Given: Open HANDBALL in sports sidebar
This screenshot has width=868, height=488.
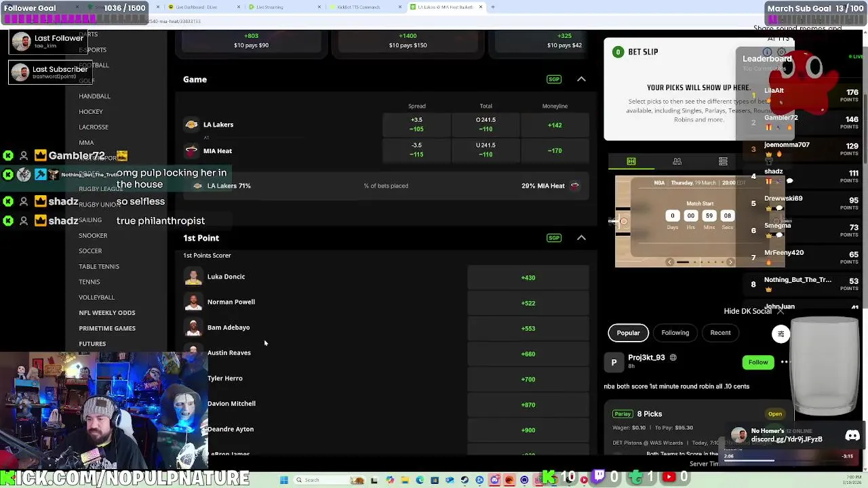Looking at the screenshot, I should [x=94, y=96].
